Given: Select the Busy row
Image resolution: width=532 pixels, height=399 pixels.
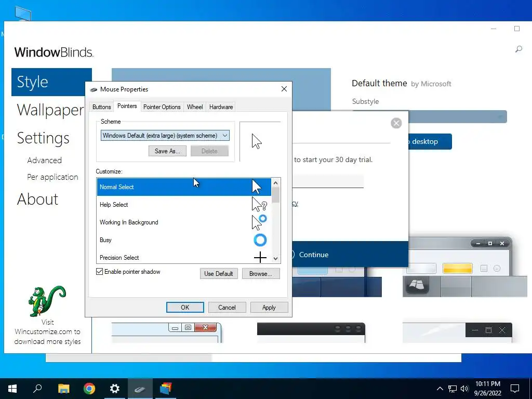Looking at the screenshot, I should (x=184, y=240).
